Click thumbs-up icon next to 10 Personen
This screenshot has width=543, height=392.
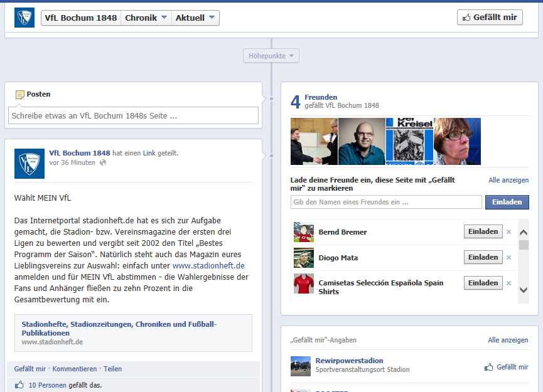[19, 385]
